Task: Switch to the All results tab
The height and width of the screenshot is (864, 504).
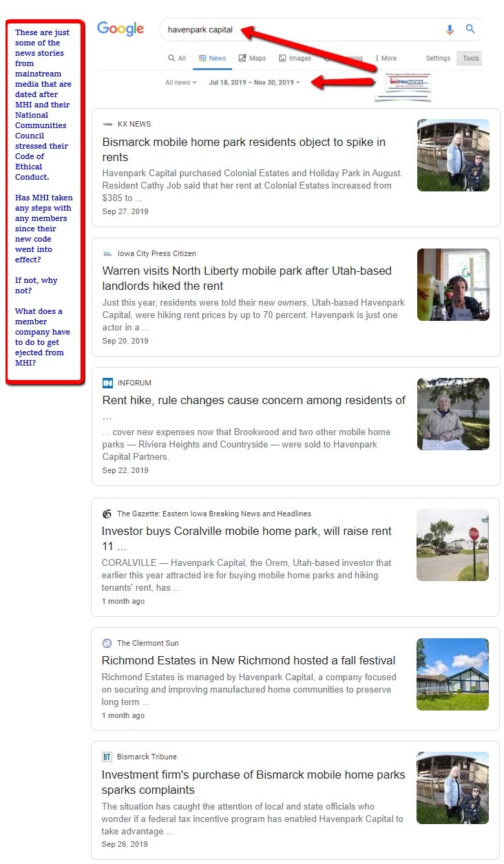Action: click(x=177, y=59)
